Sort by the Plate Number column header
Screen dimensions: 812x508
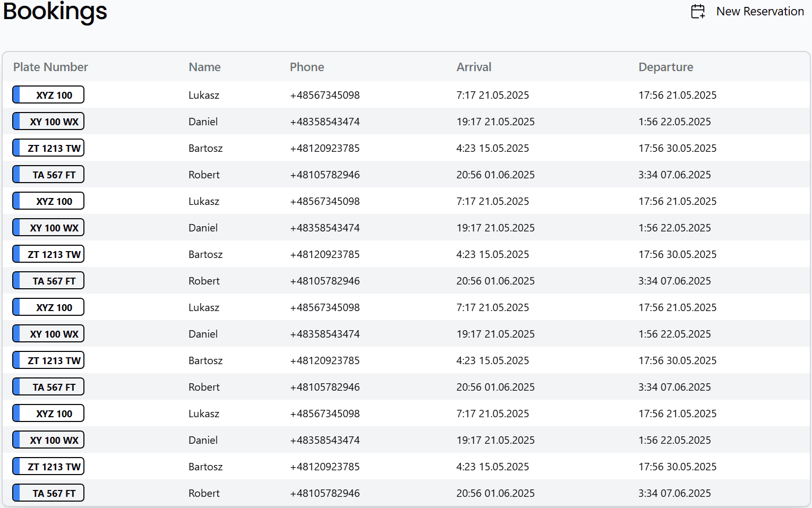[50, 67]
